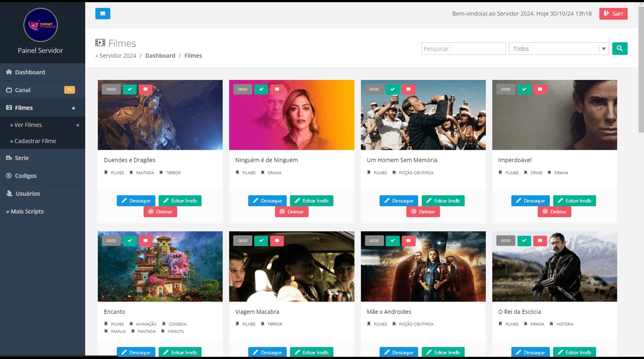Image resolution: width=644 pixels, height=359 pixels.
Task: Open the Codigos sidebar menu
Action: pos(43,175)
